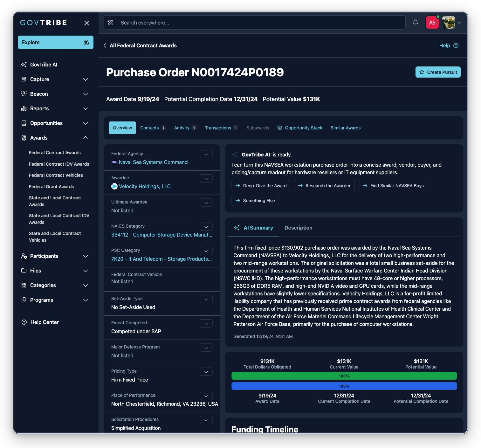Click the Explore button

(x=56, y=42)
